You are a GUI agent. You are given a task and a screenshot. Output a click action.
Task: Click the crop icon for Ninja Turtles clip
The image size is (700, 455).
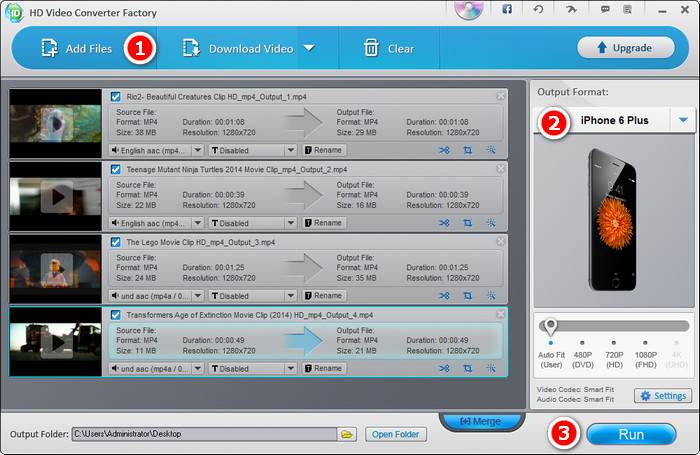click(x=467, y=223)
